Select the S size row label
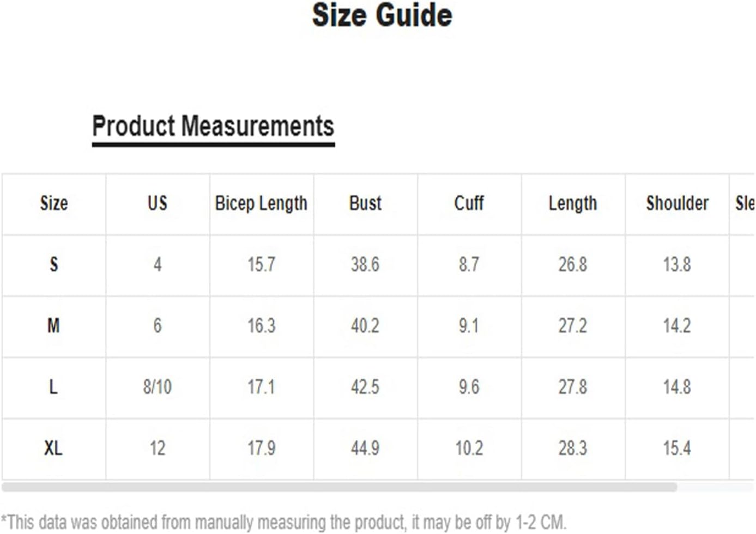This screenshot has height=534, width=756. [x=54, y=265]
